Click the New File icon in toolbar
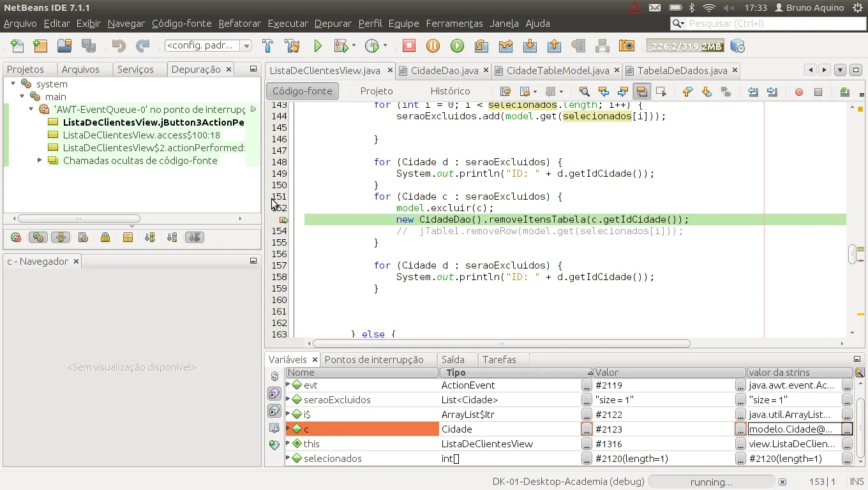Image resolution: width=868 pixels, height=490 pixels. 17,46
